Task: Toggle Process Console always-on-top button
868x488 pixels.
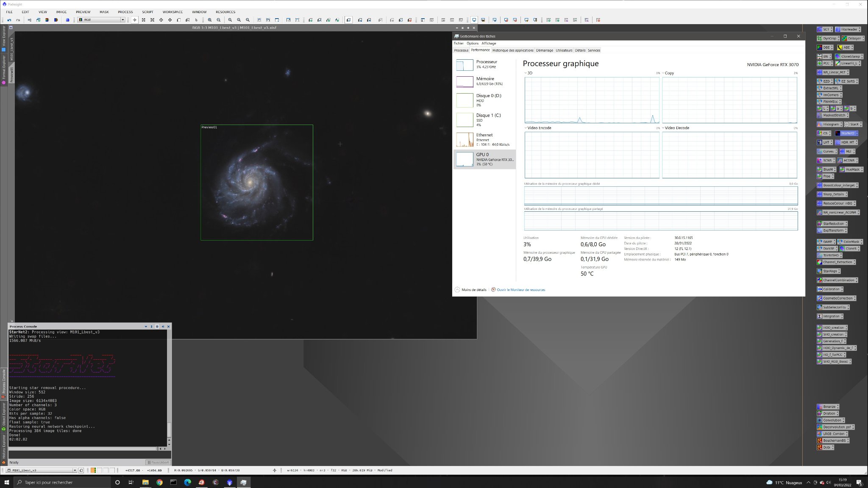Action: [x=157, y=327]
